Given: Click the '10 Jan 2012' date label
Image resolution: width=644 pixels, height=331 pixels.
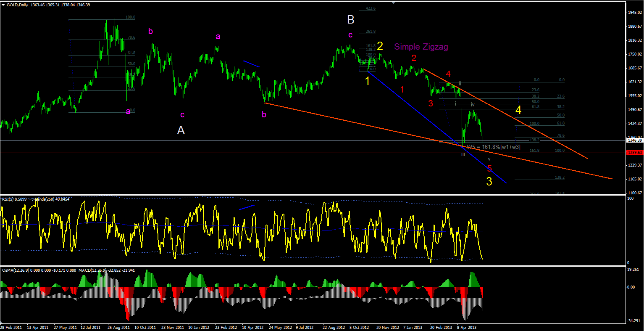Looking at the screenshot, I should click(200, 327).
